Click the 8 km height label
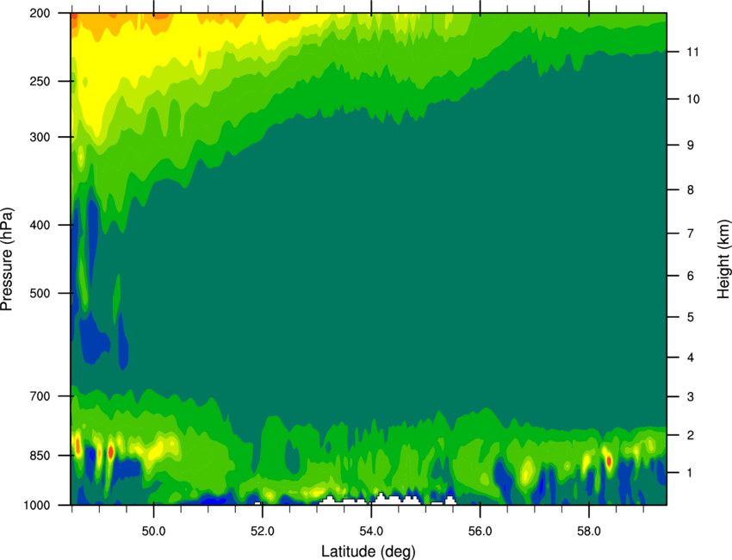 pos(691,190)
